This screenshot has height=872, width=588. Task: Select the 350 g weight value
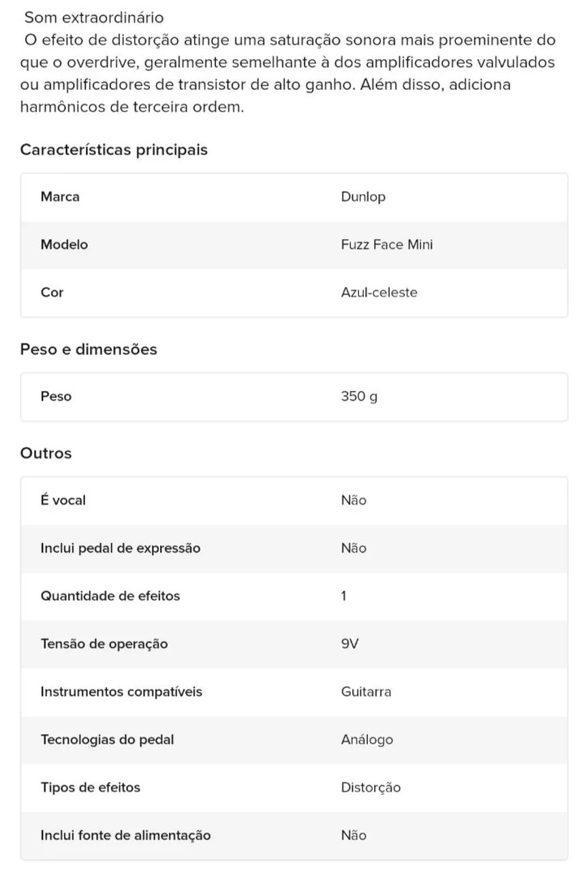(x=359, y=396)
